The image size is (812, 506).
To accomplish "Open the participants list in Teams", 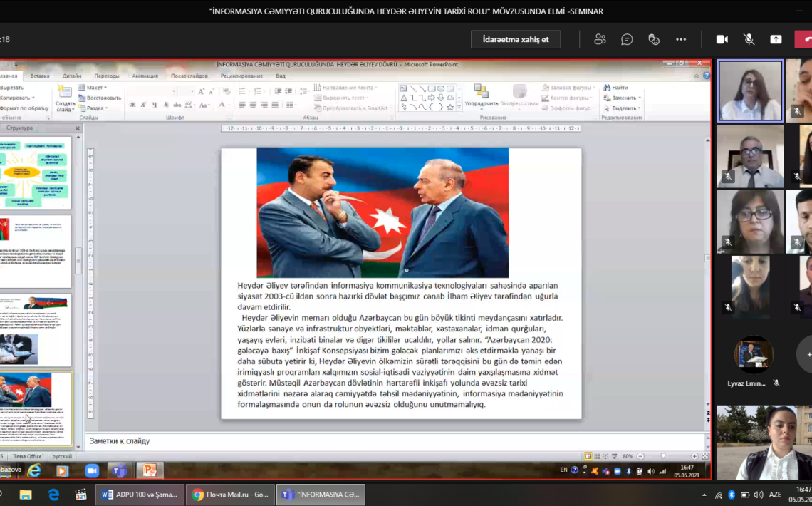I will click(600, 39).
